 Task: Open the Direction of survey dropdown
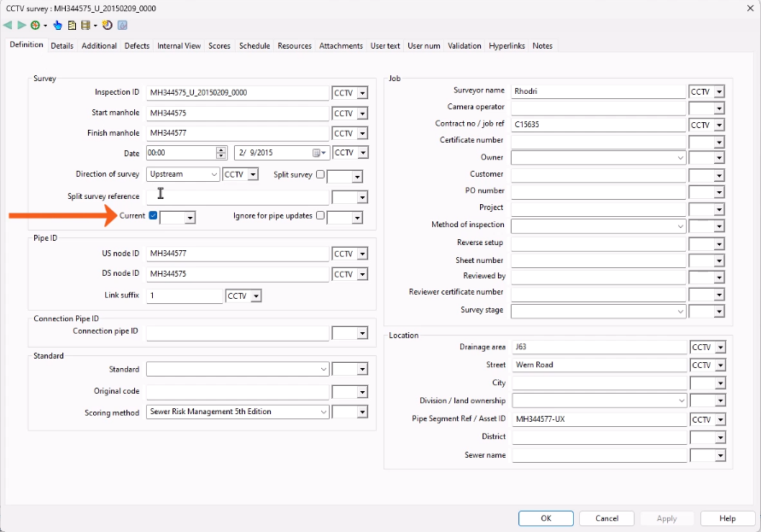[212, 174]
